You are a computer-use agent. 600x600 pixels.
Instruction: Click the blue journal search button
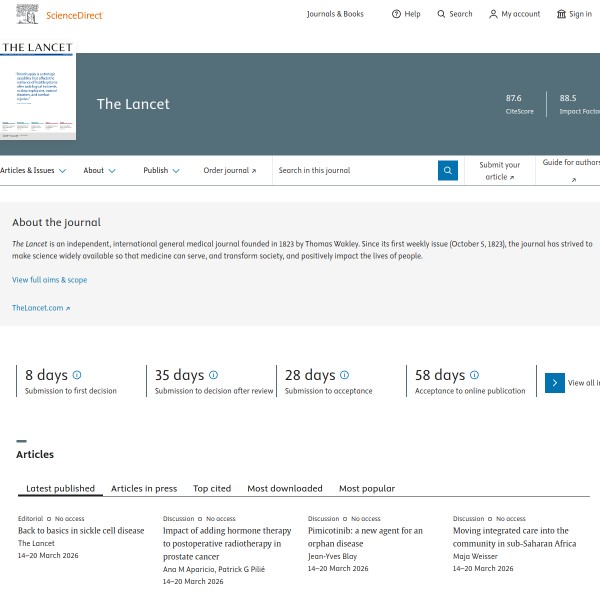tap(448, 170)
